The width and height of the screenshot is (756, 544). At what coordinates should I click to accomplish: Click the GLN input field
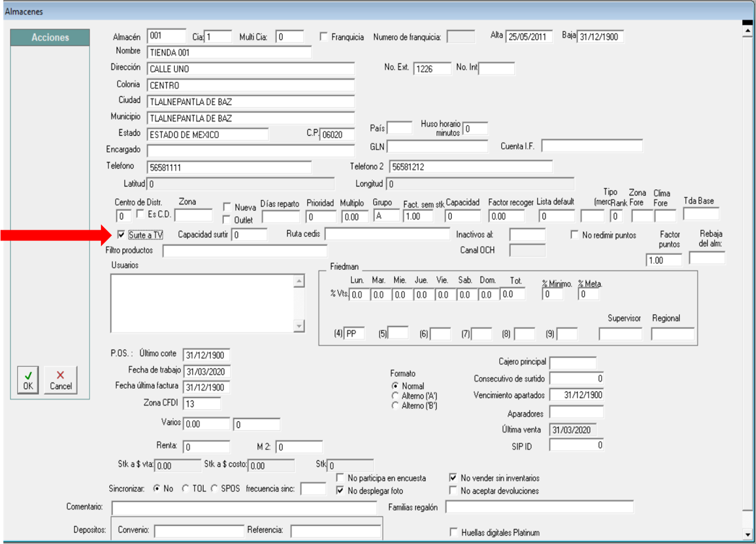tap(437, 147)
